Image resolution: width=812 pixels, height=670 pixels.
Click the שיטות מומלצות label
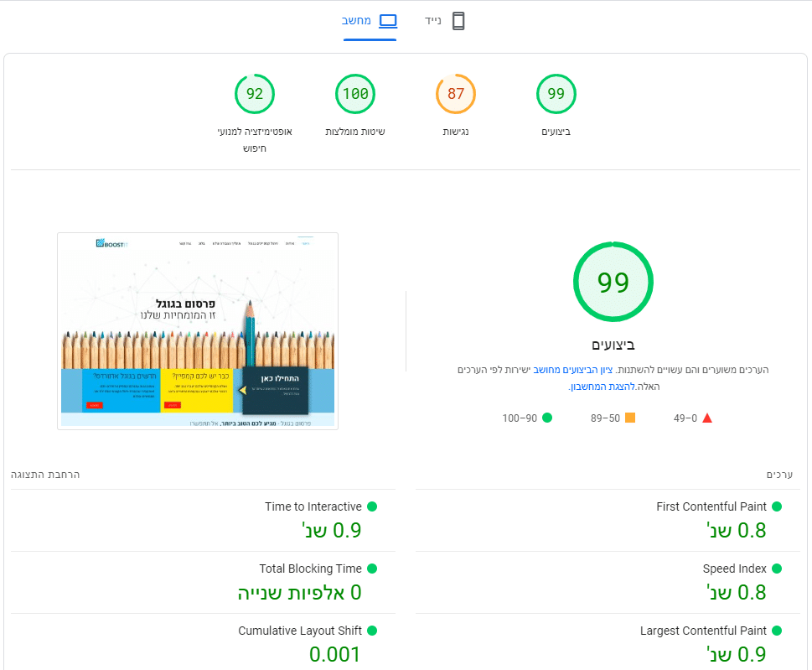tap(355, 132)
